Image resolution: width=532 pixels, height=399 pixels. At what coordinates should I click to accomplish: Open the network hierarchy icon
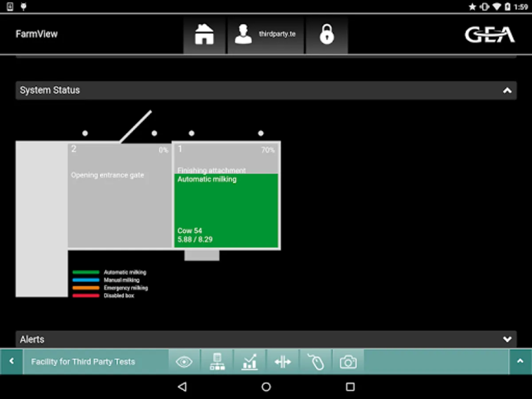pos(217,362)
